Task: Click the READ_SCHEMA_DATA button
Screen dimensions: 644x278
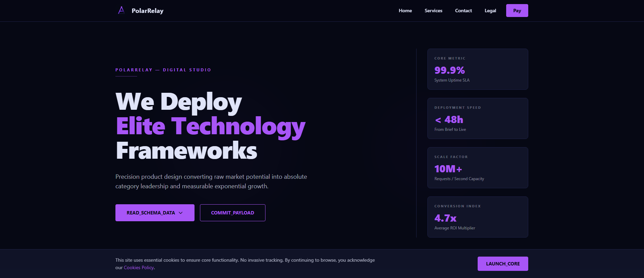Action: [155, 213]
